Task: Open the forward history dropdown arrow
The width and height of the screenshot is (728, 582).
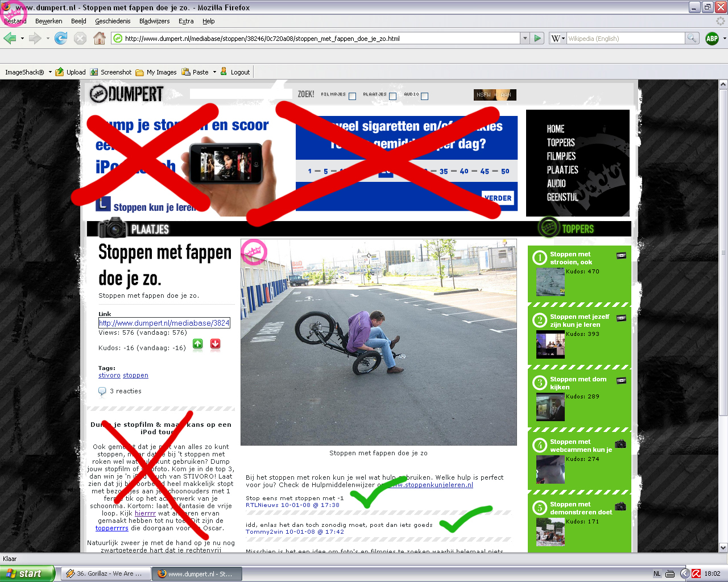Action: coord(48,39)
